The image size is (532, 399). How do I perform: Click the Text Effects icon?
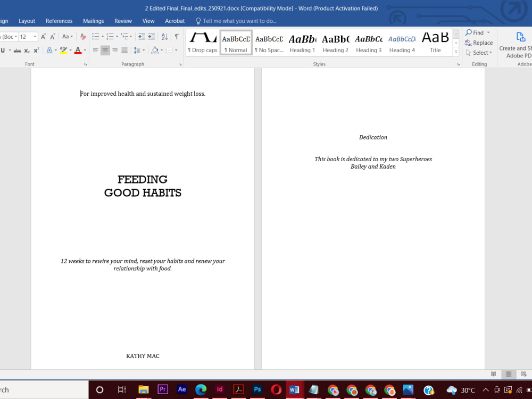[x=49, y=51]
